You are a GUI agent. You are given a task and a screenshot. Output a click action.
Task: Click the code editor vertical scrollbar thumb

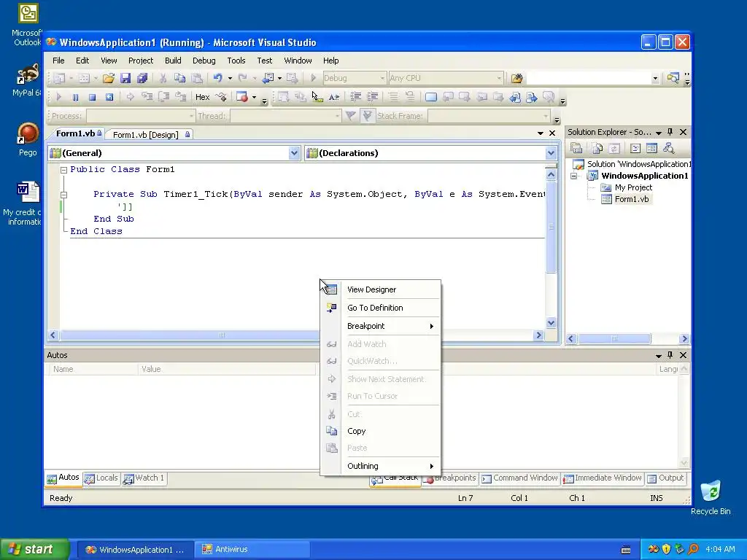click(x=551, y=227)
